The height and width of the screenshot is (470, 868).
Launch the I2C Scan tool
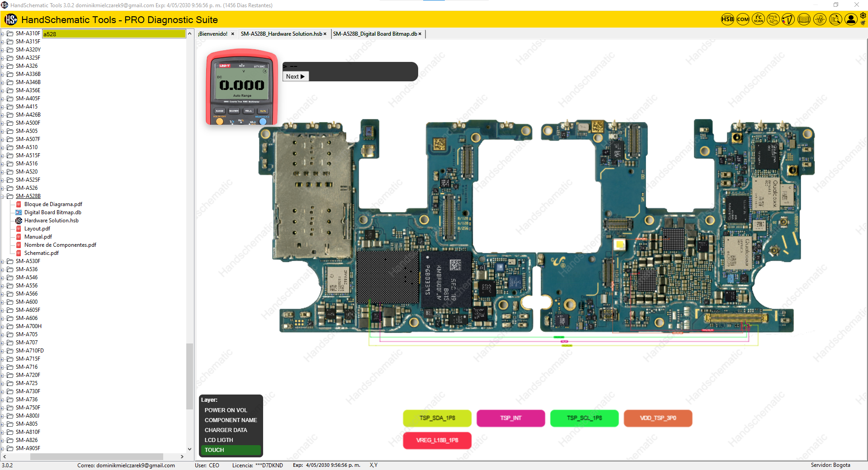(758, 19)
